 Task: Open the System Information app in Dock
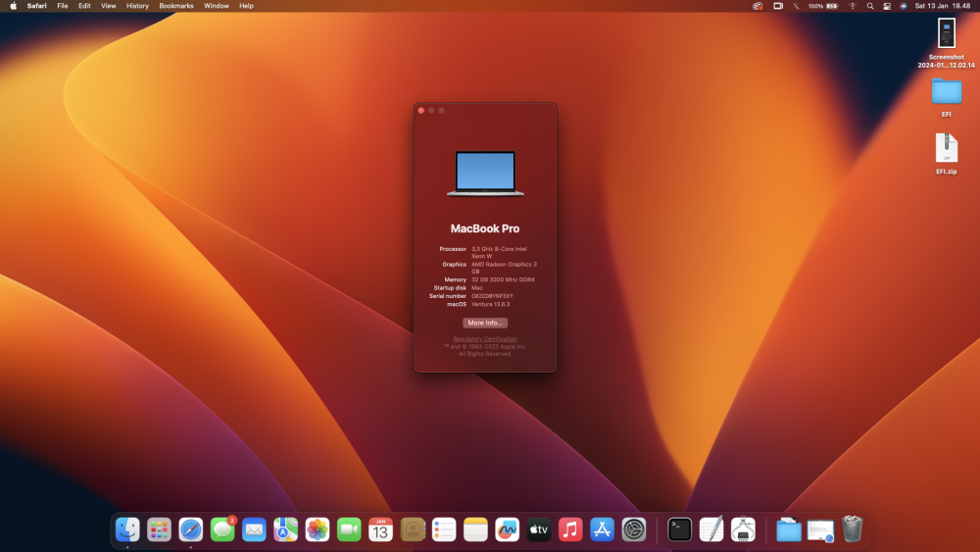(743, 529)
